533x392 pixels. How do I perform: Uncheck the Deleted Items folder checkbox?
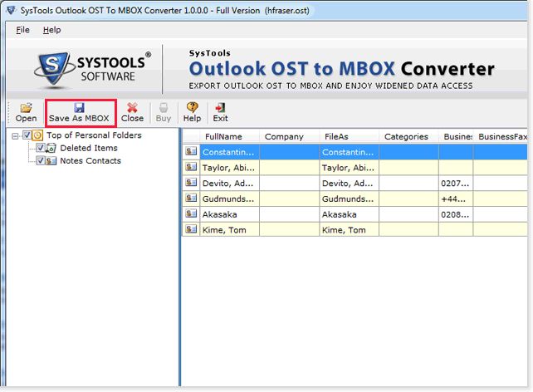point(42,148)
